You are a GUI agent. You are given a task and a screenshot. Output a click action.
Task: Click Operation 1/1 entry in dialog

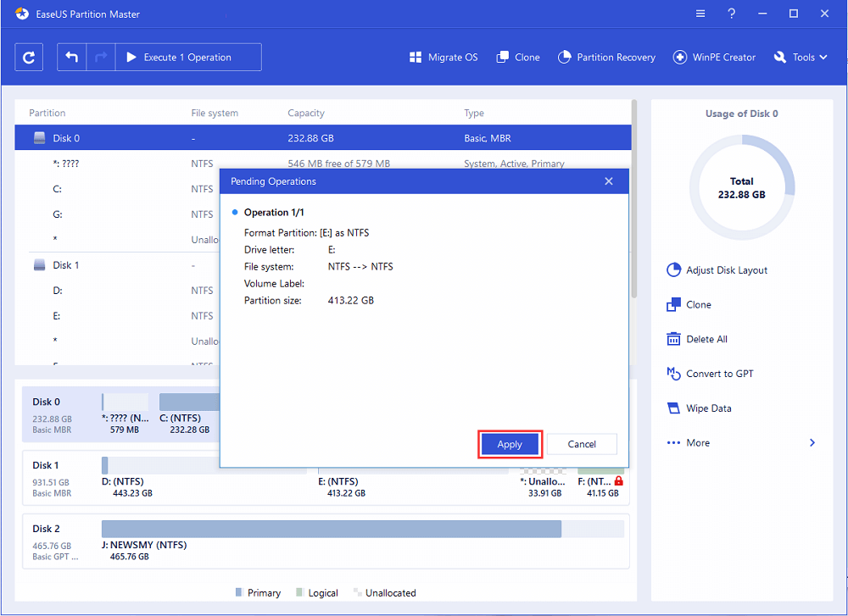(x=274, y=213)
